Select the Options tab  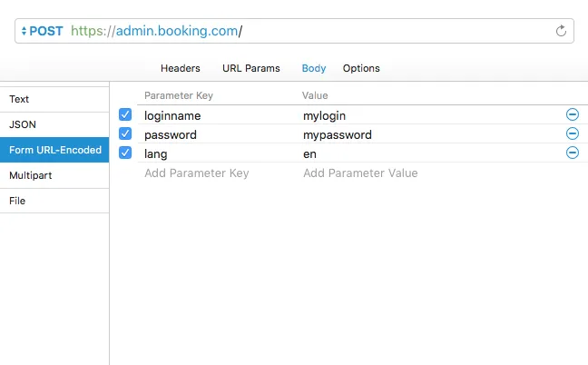(361, 68)
